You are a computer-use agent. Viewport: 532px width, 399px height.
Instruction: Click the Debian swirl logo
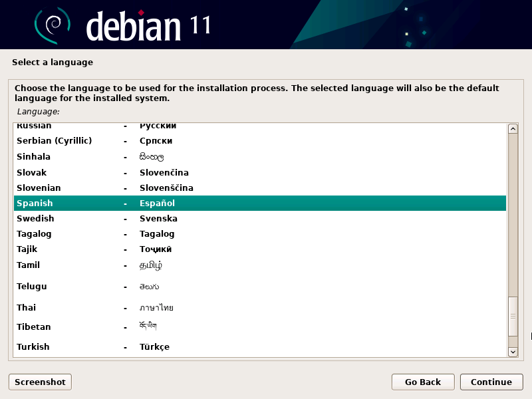[52, 25]
